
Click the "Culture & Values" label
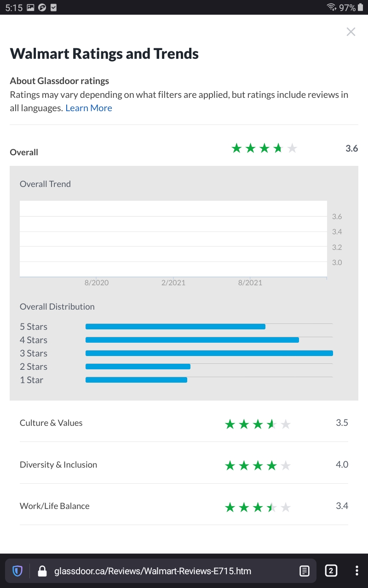point(51,423)
